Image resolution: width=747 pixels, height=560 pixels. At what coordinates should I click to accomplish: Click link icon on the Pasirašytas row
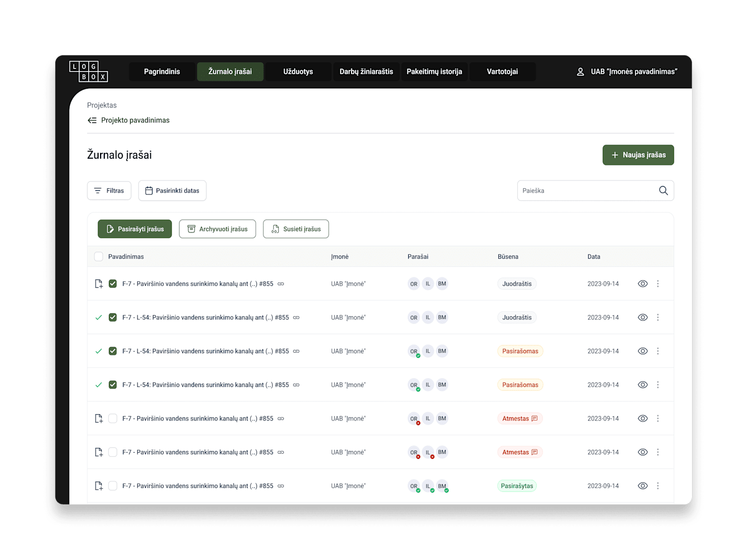point(281,486)
